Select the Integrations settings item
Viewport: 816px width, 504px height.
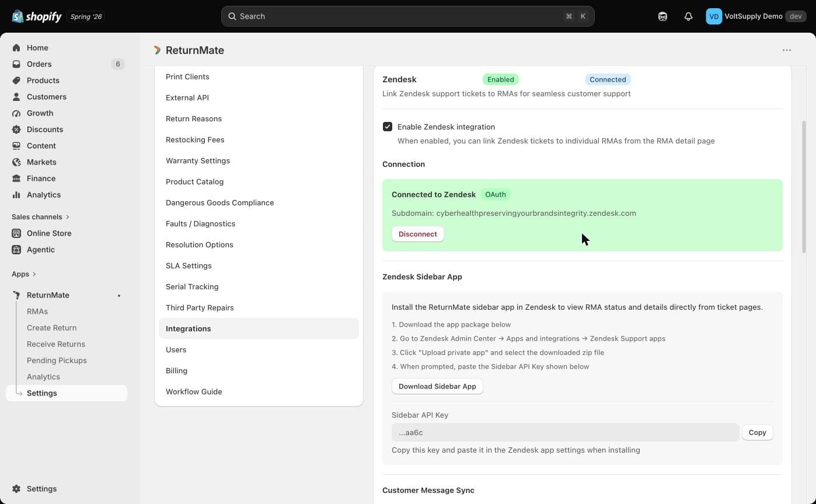tap(259, 329)
